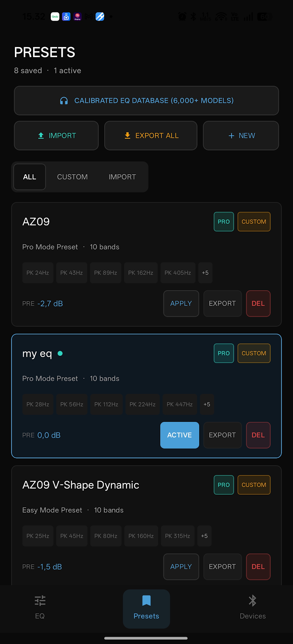Tap PRO badge on AZ09 V-Shape Dynamic
293x644 pixels.
tap(224, 485)
